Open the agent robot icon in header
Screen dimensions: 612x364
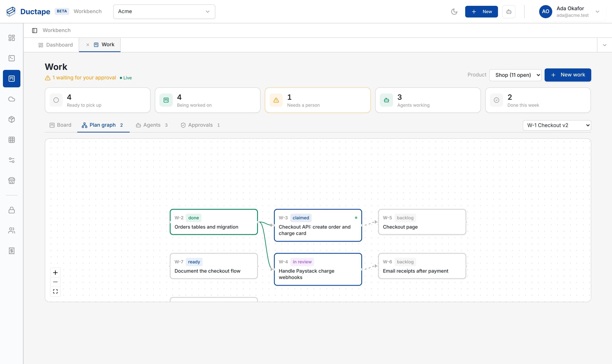[x=509, y=11]
